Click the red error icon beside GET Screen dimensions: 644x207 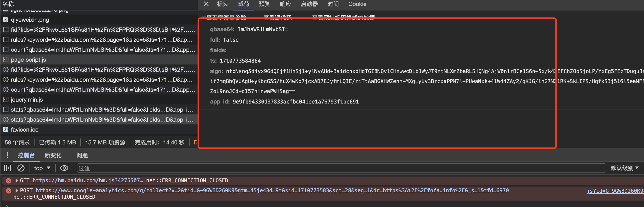[x=9, y=181]
